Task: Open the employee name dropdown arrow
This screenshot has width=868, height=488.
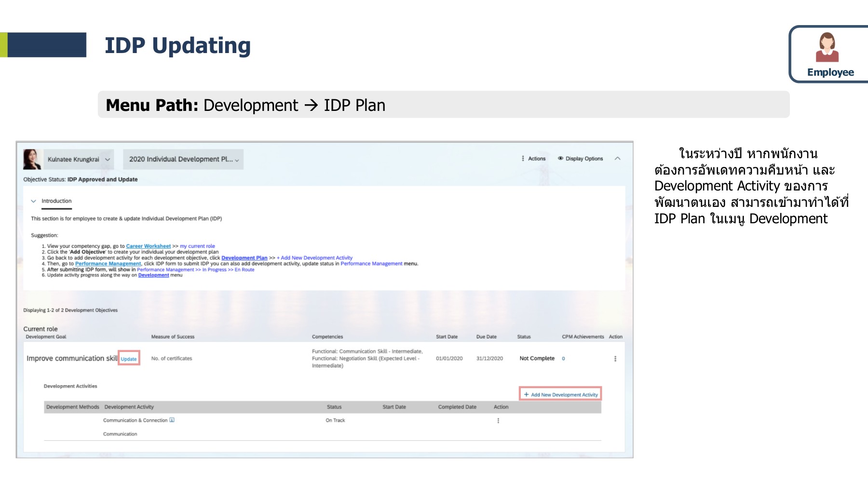Action: [x=107, y=159]
